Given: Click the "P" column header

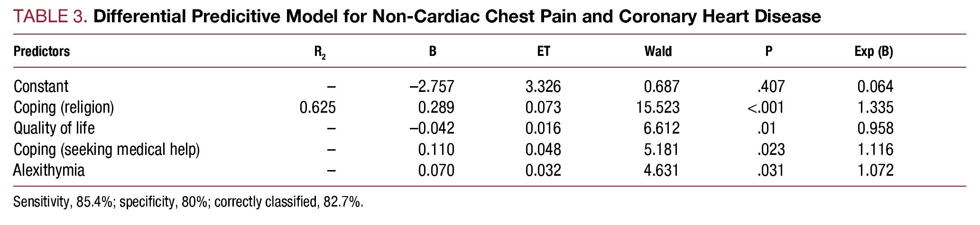Looking at the screenshot, I should point(769,51).
